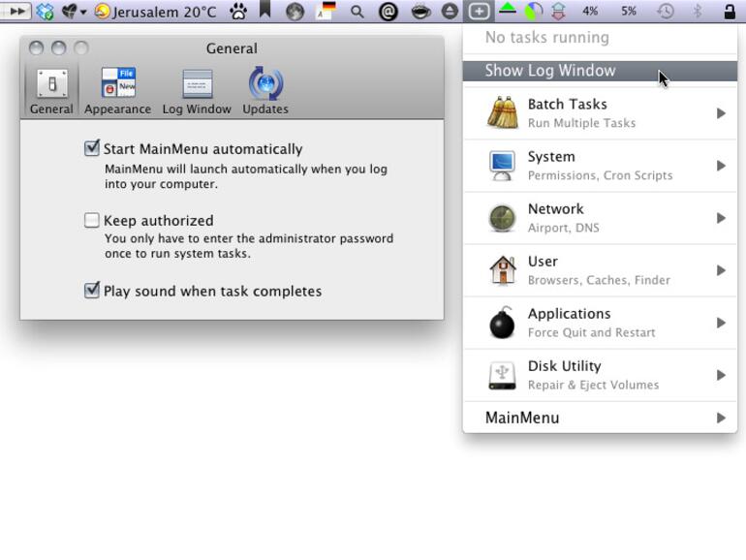Click the 'Force Quit and Restart' subtitle
The height and width of the screenshot is (560, 746).
coord(591,332)
